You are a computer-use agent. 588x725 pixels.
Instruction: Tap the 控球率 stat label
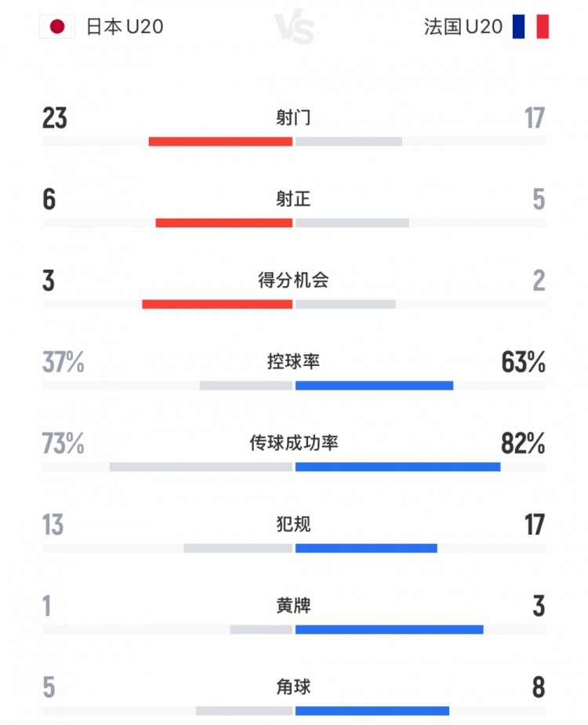(x=294, y=362)
